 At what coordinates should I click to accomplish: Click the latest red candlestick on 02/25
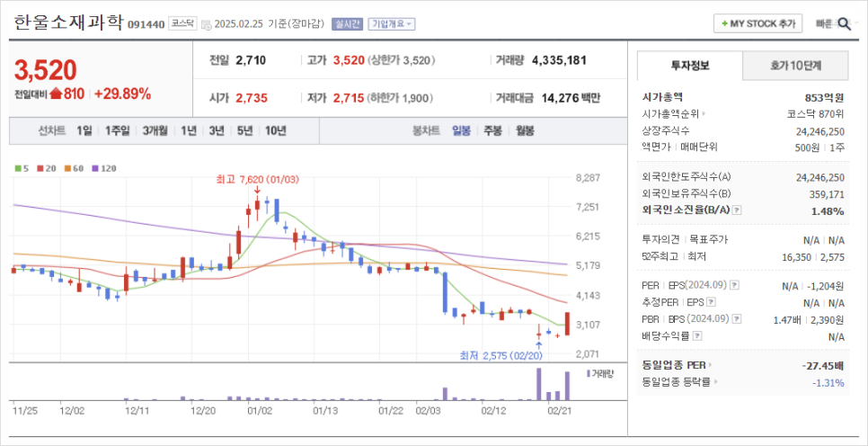point(567,324)
